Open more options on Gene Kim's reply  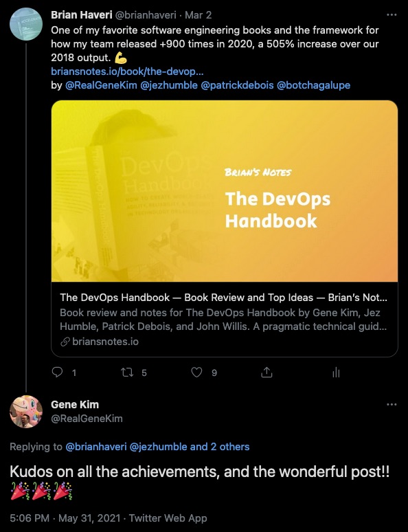coord(392,404)
